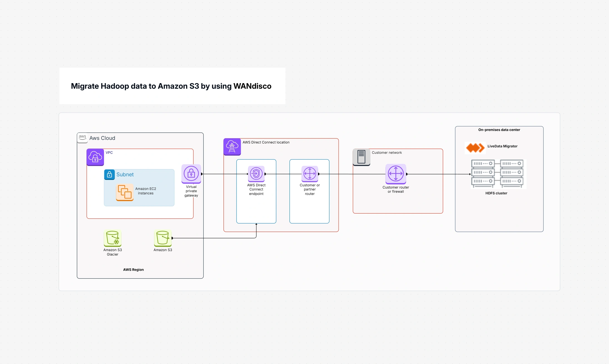
Task: Click the Customer or partner router icon
Action: (310, 174)
